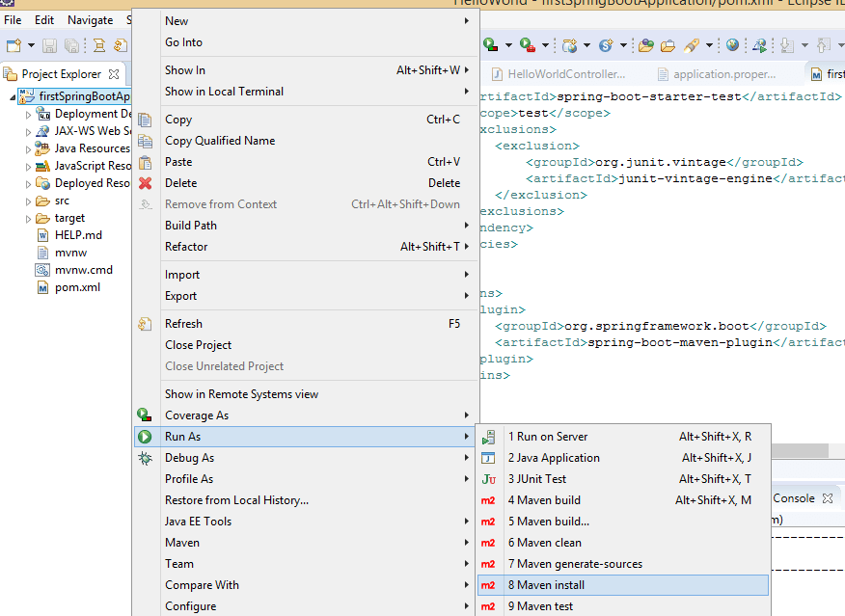The image size is (845, 616).
Task: Choose 8 Maven install
Action: (x=623, y=585)
